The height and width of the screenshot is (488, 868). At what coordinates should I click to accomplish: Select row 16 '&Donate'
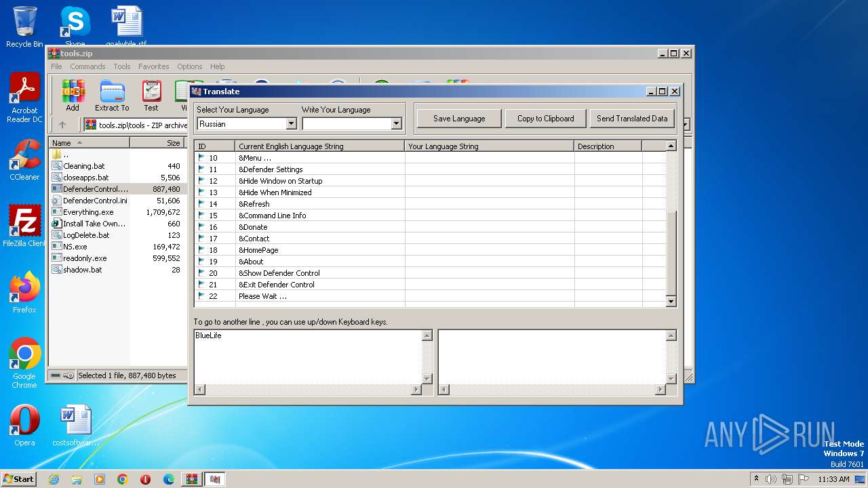[430, 227]
